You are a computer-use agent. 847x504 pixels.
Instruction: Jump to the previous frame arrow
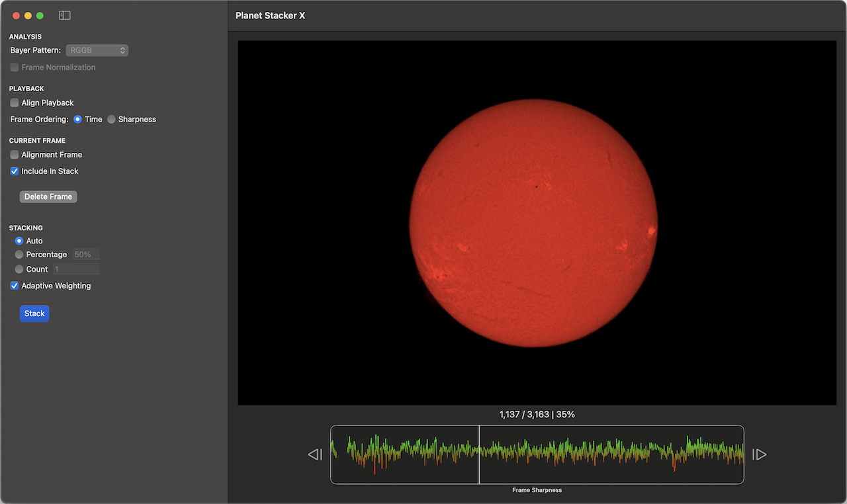[x=315, y=454]
